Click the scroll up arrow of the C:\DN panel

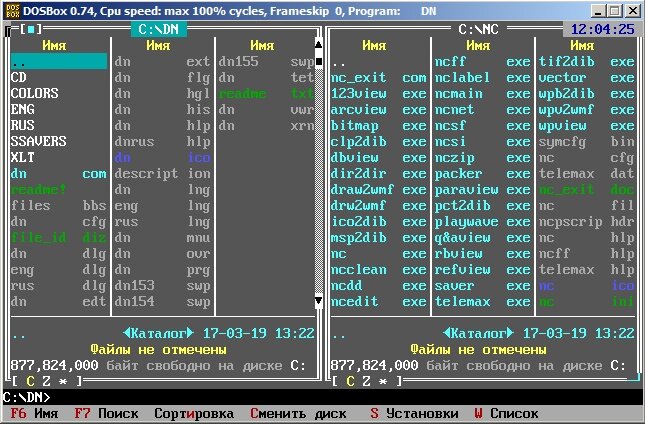coord(318,44)
